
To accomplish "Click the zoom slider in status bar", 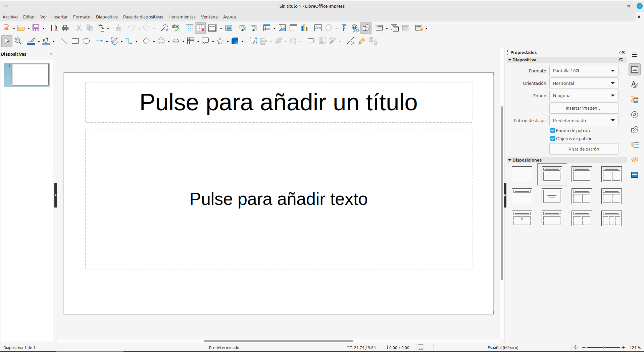I will point(603,348).
